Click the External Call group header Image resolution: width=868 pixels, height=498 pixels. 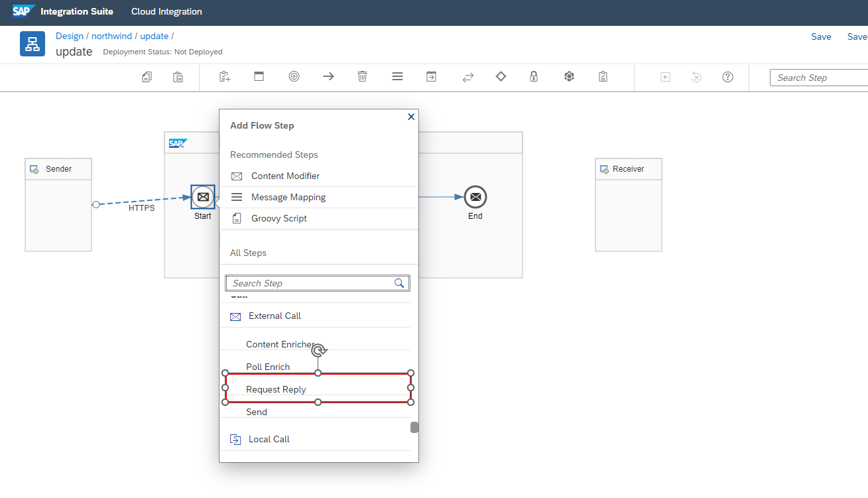coord(315,316)
